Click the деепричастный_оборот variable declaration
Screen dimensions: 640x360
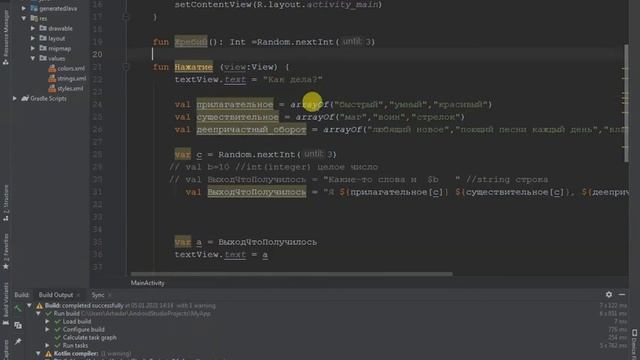click(251, 129)
